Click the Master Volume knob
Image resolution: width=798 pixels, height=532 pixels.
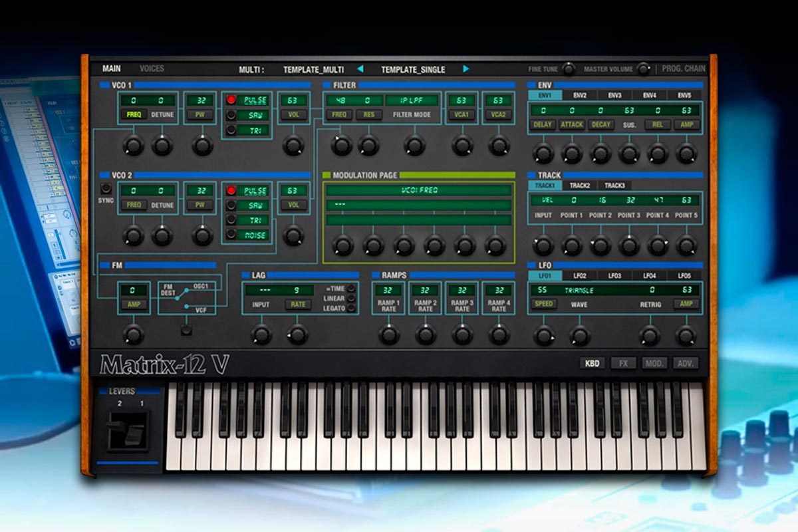pos(643,68)
